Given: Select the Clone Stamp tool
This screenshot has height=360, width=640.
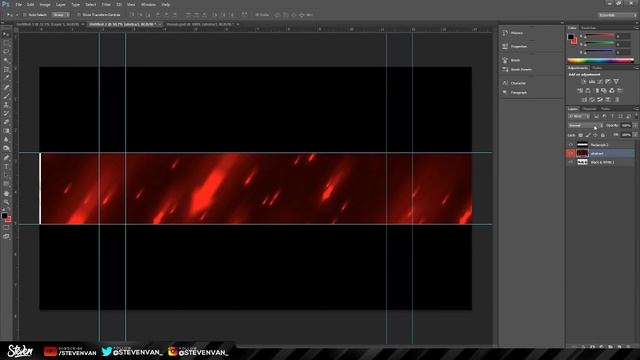Looking at the screenshot, I should pyautogui.click(x=6, y=105).
